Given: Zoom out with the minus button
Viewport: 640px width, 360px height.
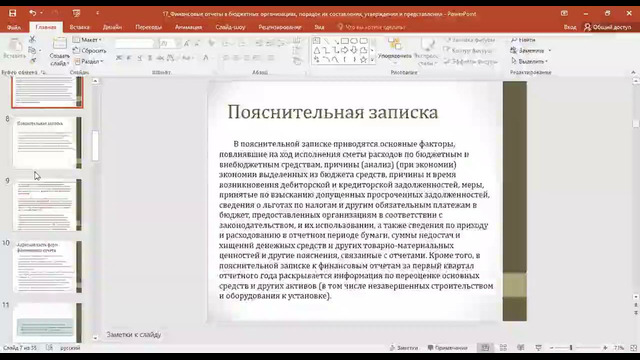Looking at the screenshot, I should click(x=552, y=348).
